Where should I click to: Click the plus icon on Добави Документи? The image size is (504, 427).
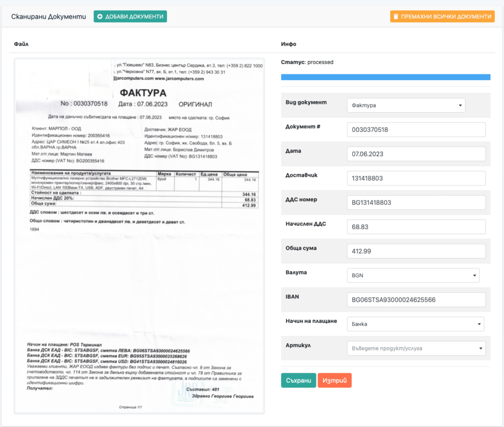(x=99, y=16)
